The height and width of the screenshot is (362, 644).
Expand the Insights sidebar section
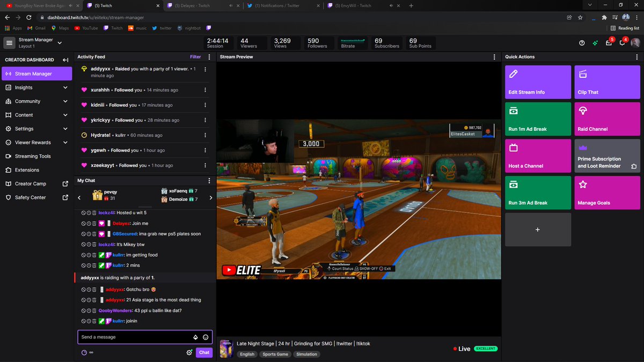pos(65,87)
